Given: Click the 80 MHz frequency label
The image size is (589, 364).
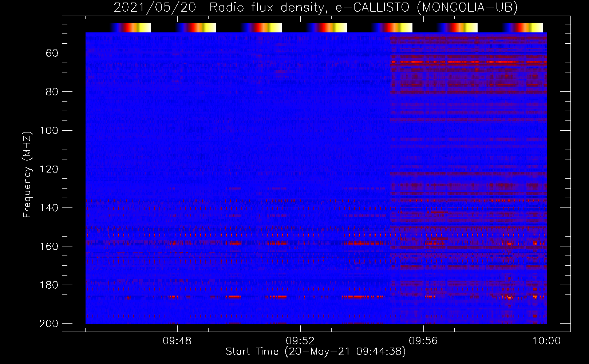Looking at the screenshot, I should coord(52,92).
